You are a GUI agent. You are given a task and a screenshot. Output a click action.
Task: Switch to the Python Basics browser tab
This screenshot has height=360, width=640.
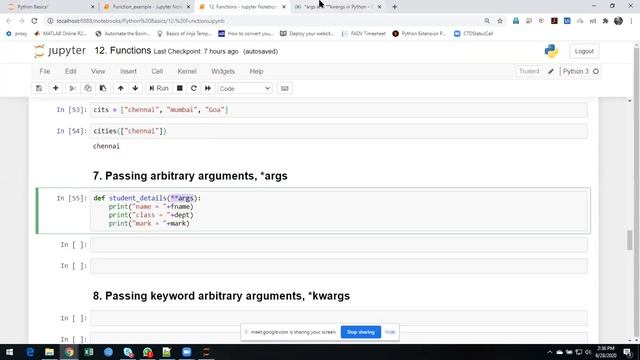(50, 7)
